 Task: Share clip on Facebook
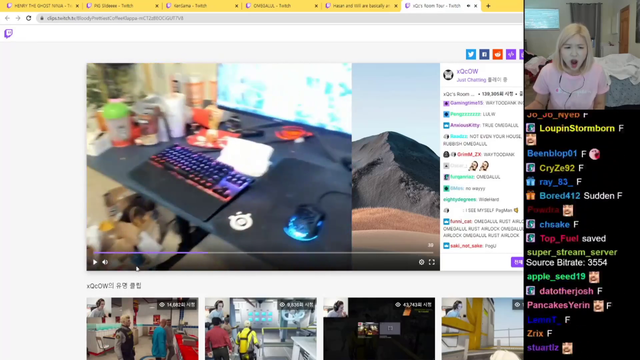click(x=484, y=54)
